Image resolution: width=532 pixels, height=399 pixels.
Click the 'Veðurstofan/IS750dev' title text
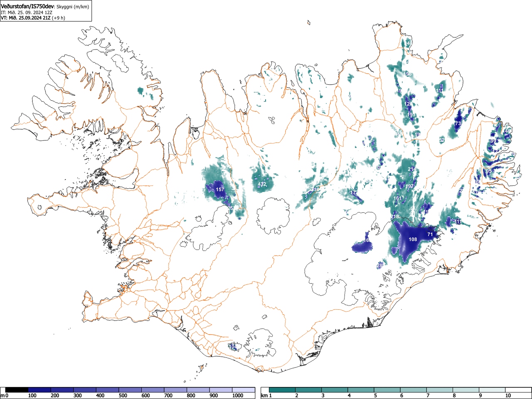click(x=28, y=6)
